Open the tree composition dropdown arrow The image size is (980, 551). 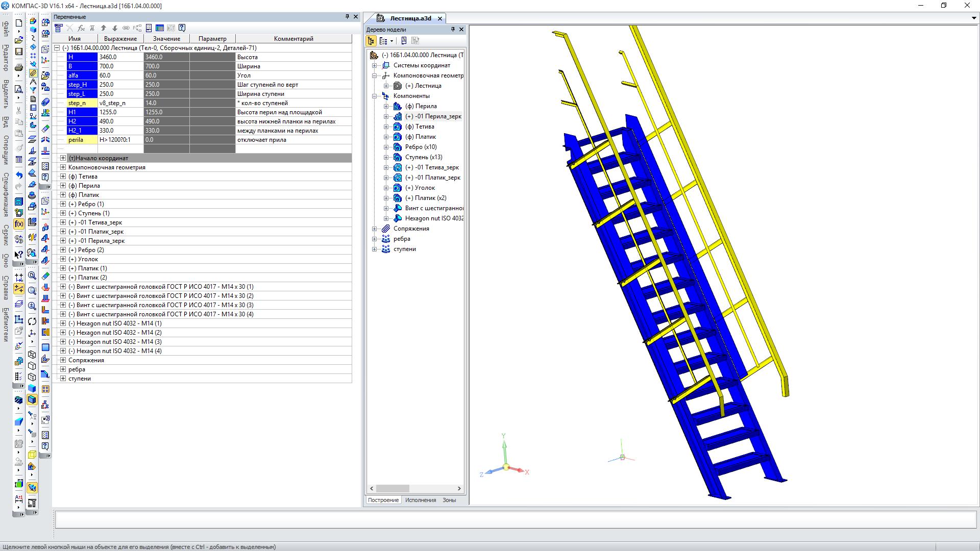[392, 41]
